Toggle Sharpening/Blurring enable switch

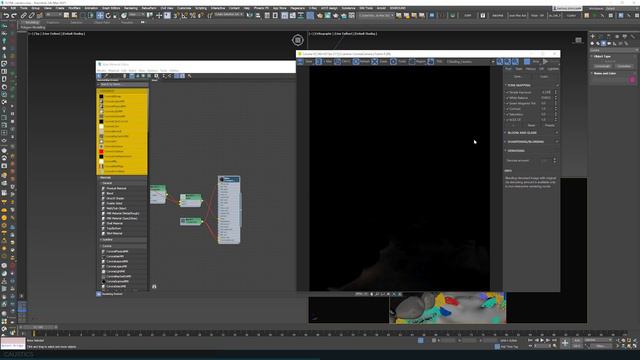(x=557, y=142)
